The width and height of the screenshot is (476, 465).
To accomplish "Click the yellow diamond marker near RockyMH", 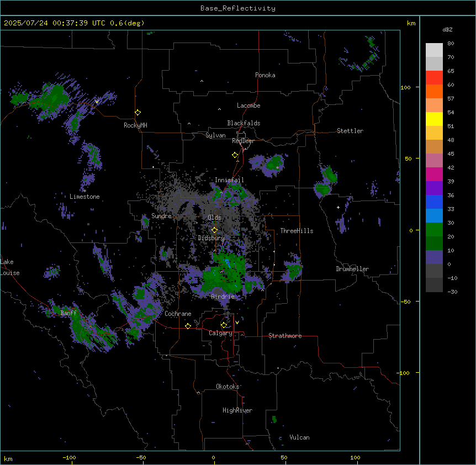I will pyautogui.click(x=138, y=113).
